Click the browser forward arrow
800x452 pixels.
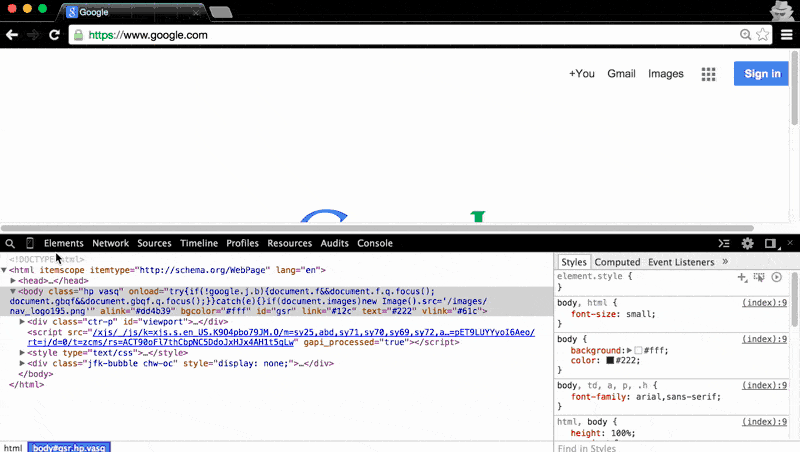(33, 35)
